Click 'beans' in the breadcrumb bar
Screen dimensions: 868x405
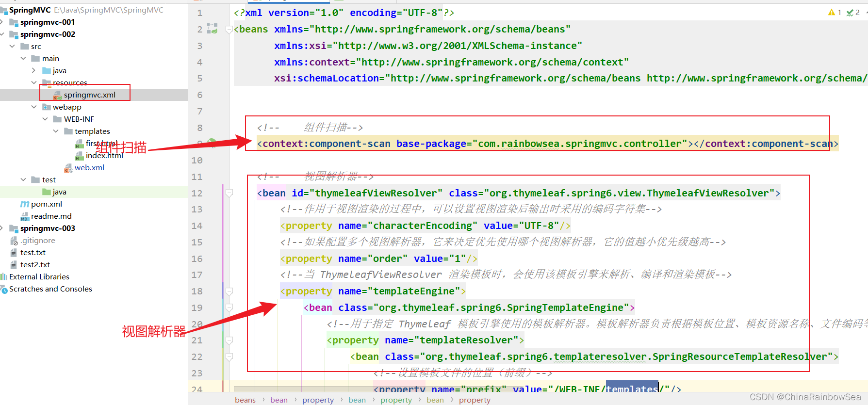(x=245, y=400)
